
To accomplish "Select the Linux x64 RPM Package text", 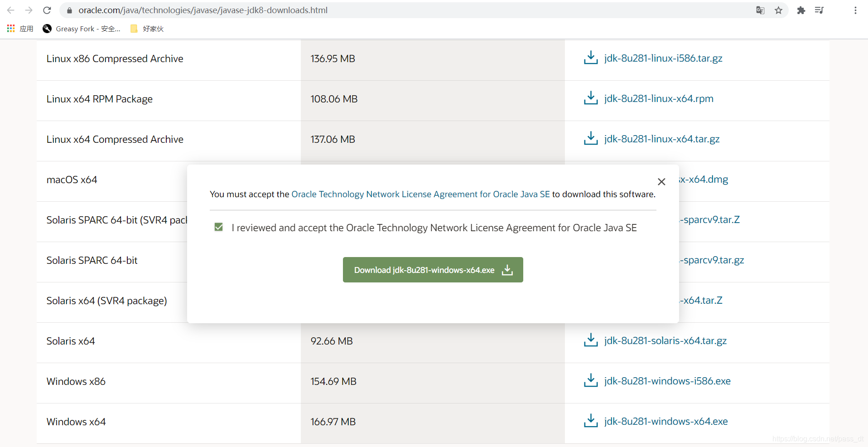I will [99, 99].
